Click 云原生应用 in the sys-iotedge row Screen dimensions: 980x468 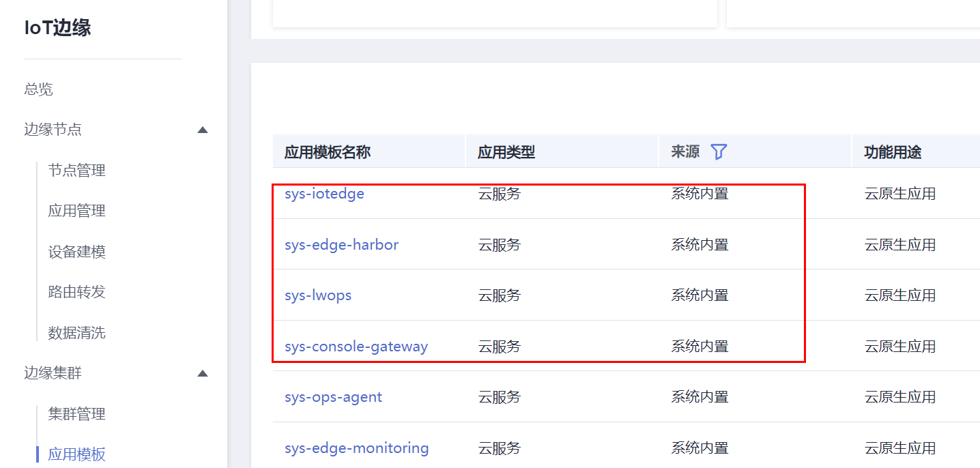pyautogui.click(x=899, y=194)
